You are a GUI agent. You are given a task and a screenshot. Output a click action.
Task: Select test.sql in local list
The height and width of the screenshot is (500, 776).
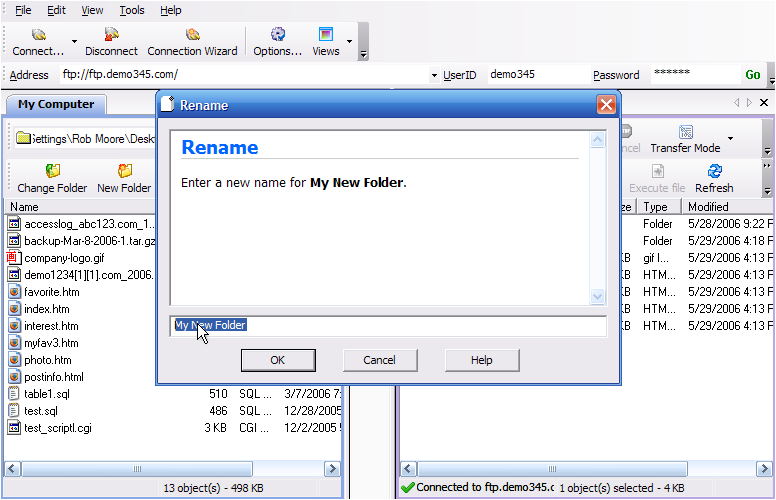click(x=41, y=411)
